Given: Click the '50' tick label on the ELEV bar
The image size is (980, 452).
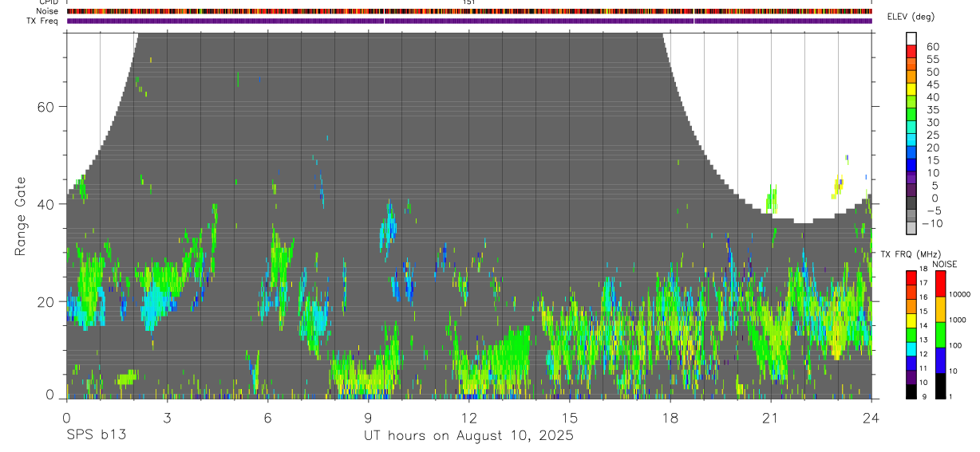Looking at the screenshot, I should tap(933, 73).
